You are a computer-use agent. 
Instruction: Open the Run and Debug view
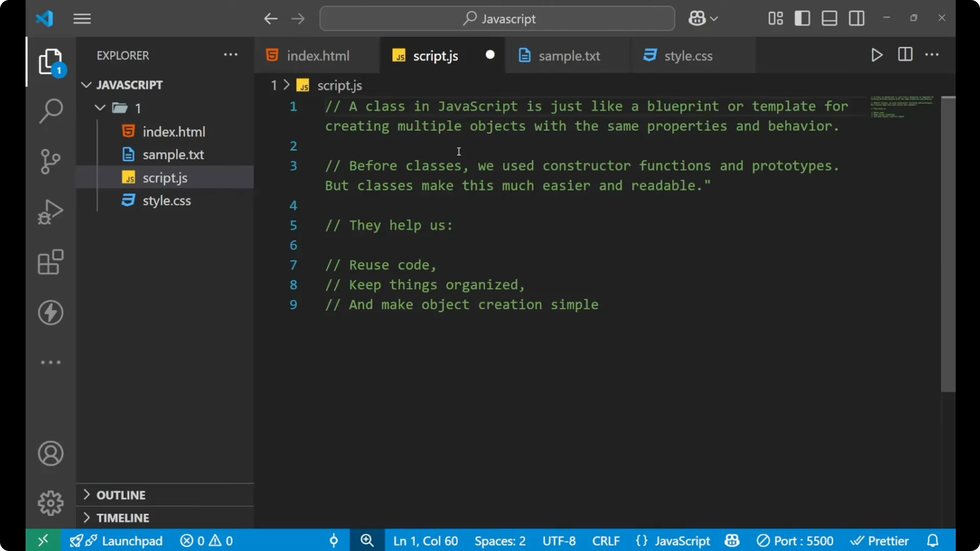50,211
